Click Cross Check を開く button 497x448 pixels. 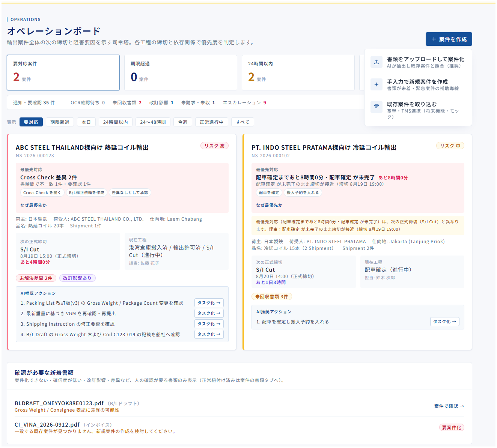click(42, 192)
